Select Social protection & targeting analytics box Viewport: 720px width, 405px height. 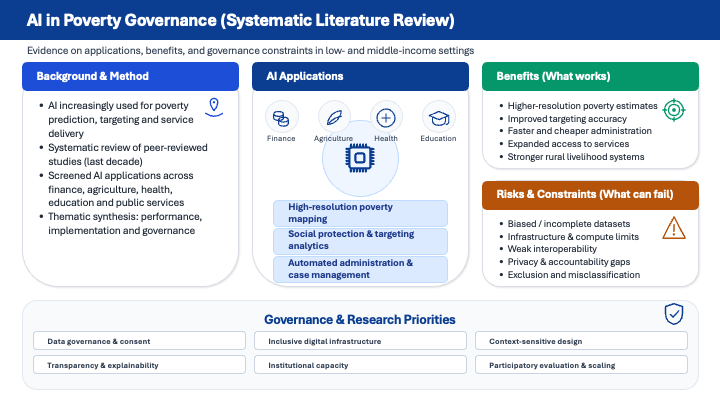(x=360, y=240)
